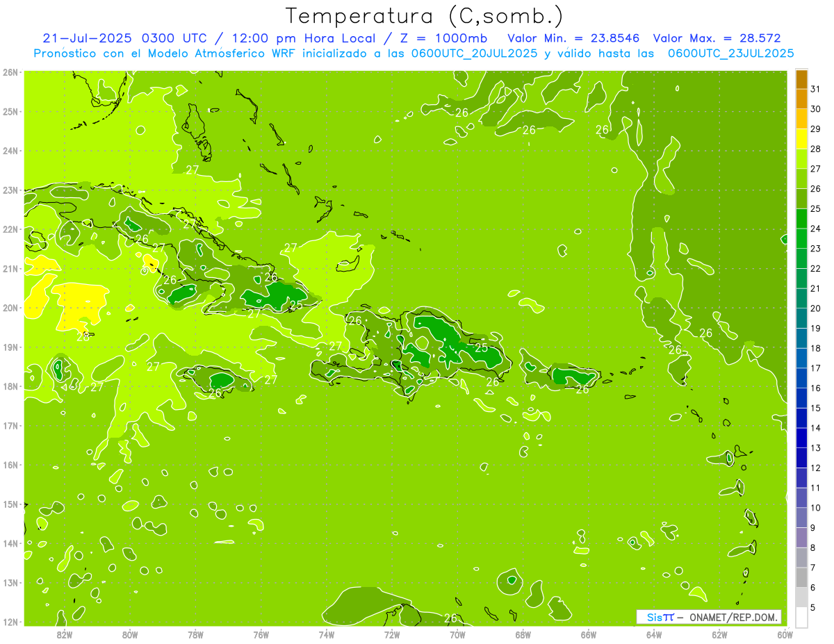Click the '19N' latitude axis label

click(x=10, y=347)
